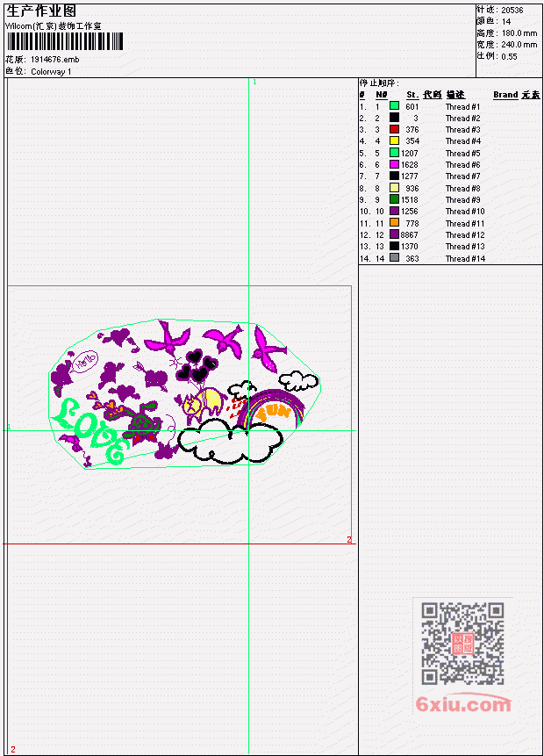Select the 'Thread #11' description text
Screen dimensions: 544x756
pyautogui.click(x=465, y=223)
